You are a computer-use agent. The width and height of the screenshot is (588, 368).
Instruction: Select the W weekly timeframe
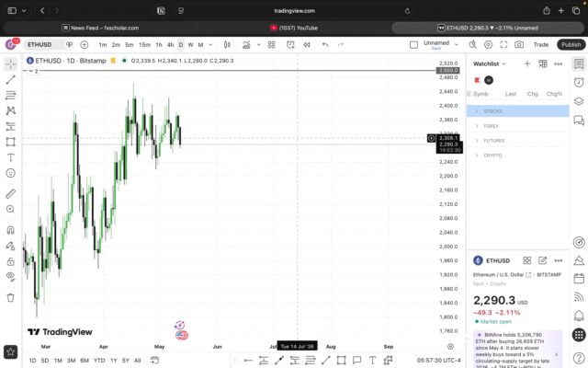point(190,45)
